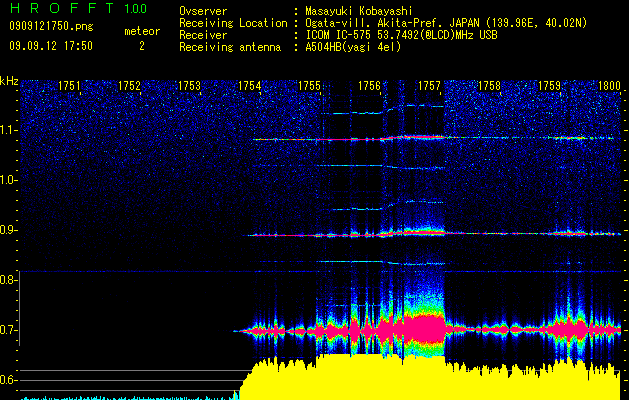Click the 0.7 kHz frequency label
629x400 pixels.
pyautogui.click(x=9, y=330)
